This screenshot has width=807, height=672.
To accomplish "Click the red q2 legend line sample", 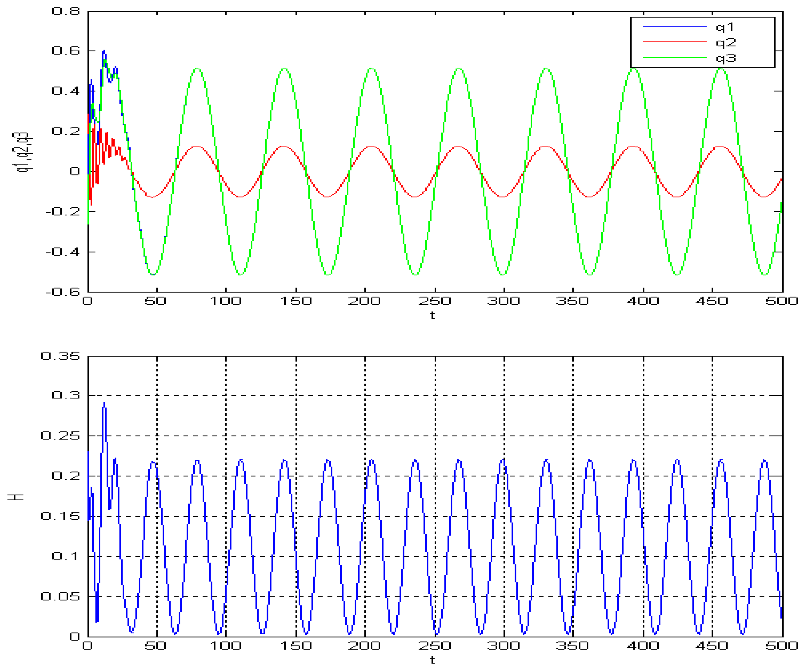I will click(674, 42).
